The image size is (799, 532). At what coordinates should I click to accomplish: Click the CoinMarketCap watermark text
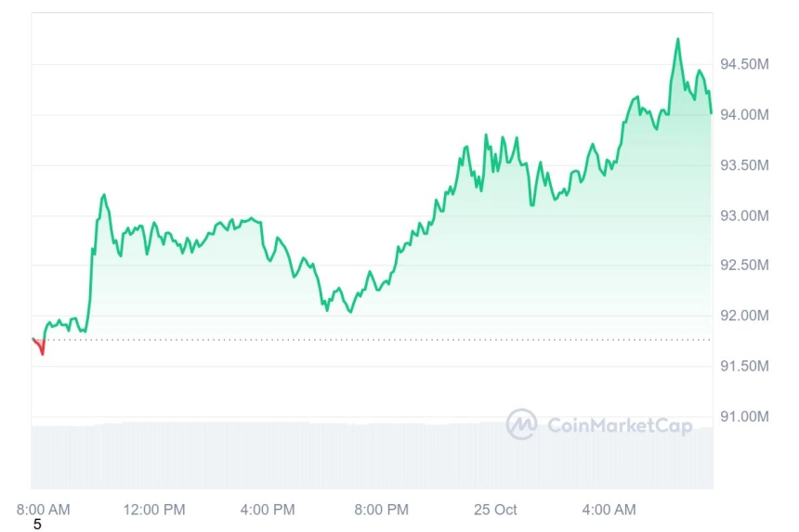(620, 425)
